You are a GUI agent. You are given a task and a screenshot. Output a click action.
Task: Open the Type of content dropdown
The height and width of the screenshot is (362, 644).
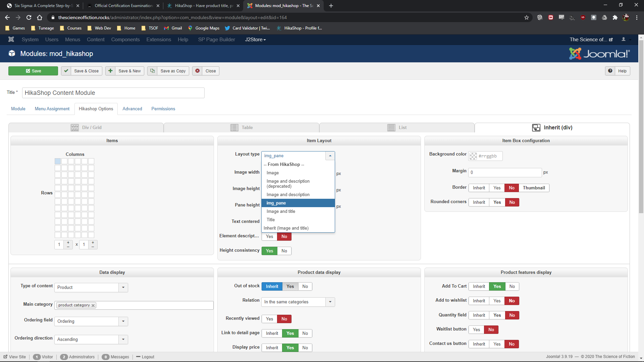click(123, 288)
